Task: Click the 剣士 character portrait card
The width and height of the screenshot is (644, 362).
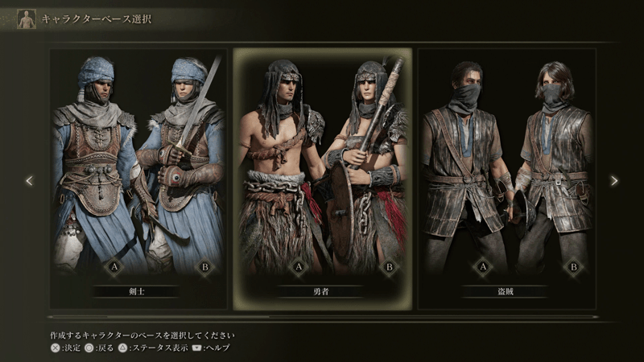Action: (x=138, y=179)
